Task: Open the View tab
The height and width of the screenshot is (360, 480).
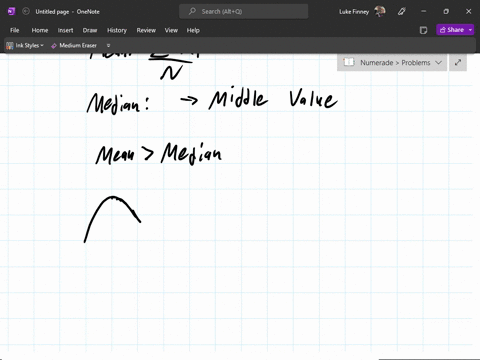Action: coord(171,30)
